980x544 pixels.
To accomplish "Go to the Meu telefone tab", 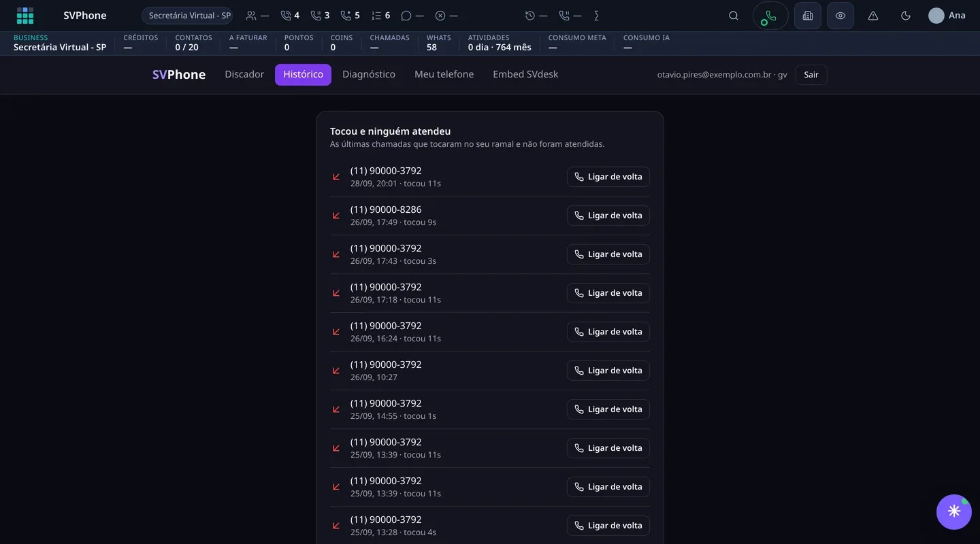I will point(444,75).
